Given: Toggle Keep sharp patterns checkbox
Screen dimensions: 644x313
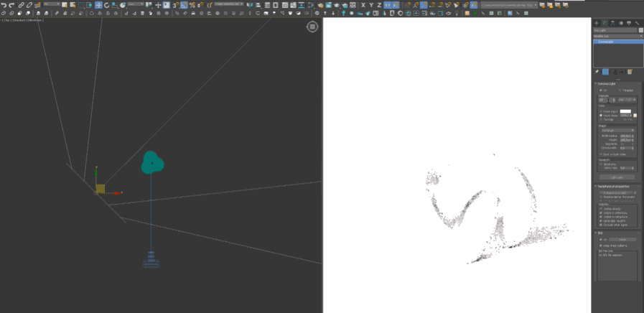Looking at the screenshot, I should pos(602,246).
